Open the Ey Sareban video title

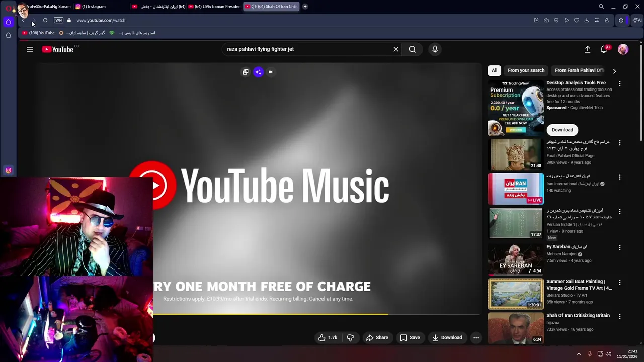tap(567, 247)
